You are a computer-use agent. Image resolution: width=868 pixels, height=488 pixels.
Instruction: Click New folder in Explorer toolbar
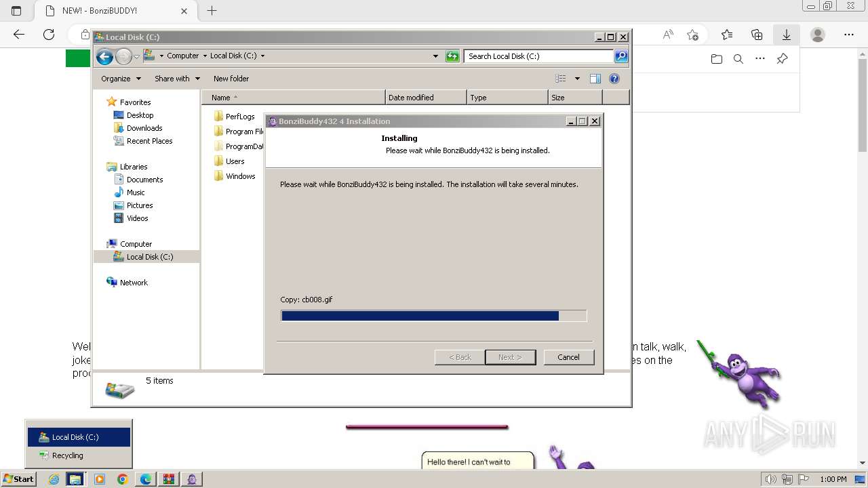pyautogui.click(x=231, y=79)
